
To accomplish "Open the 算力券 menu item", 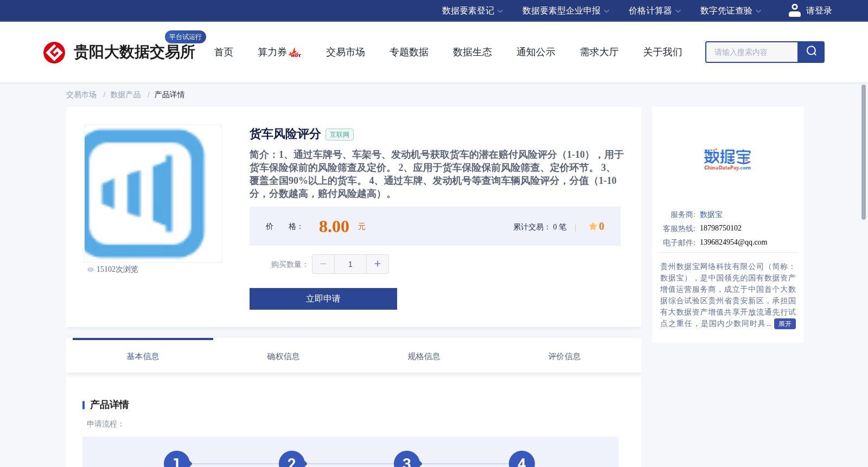I will coord(272,52).
